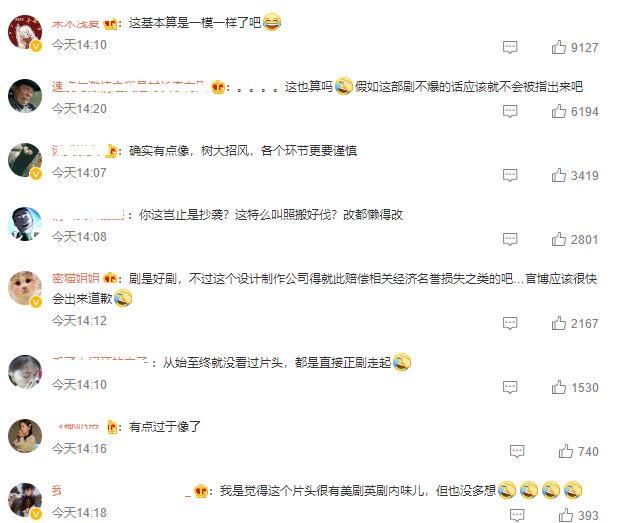This screenshot has width=617, height=523.
Task: Open the 密猫姐姐 username profile link
Action: click(x=76, y=278)
